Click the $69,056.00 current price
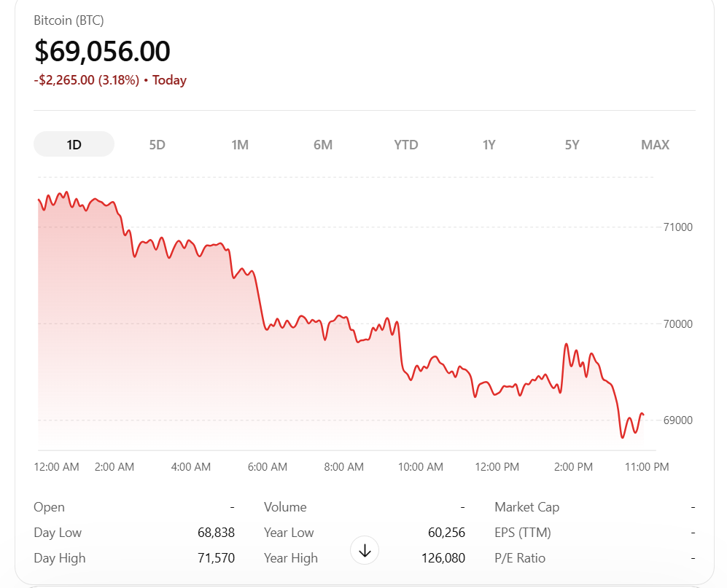 (102, 51)
